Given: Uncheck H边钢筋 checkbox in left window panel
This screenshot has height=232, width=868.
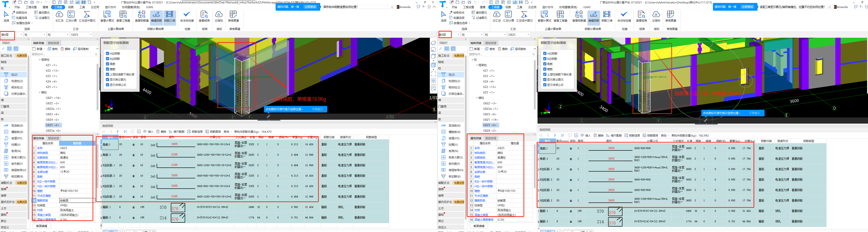Looking at the screenshot, I should click(x=108, y=53).
